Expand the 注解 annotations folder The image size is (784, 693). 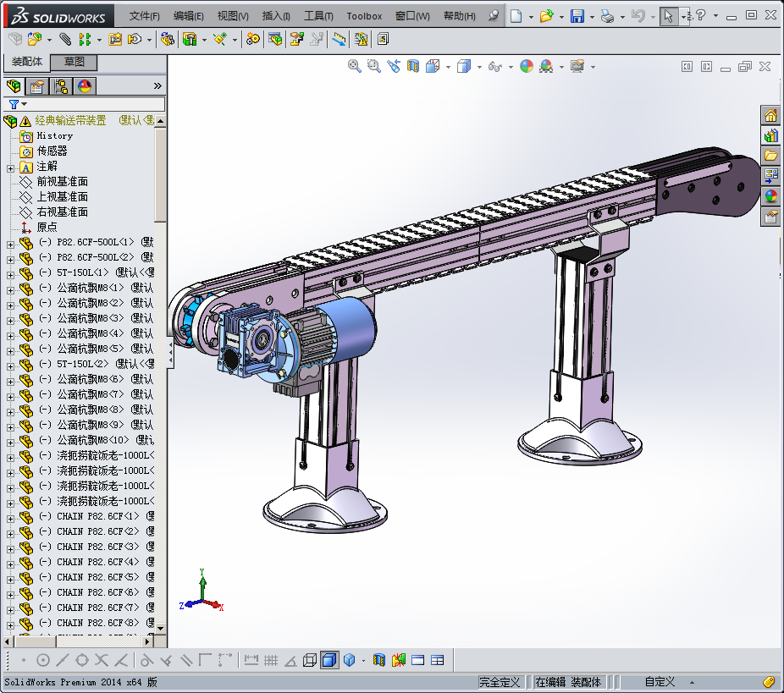coord(10,167)
